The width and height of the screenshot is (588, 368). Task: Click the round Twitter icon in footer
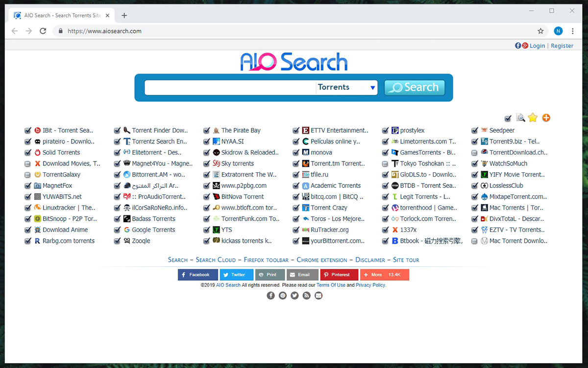[294, 296]
